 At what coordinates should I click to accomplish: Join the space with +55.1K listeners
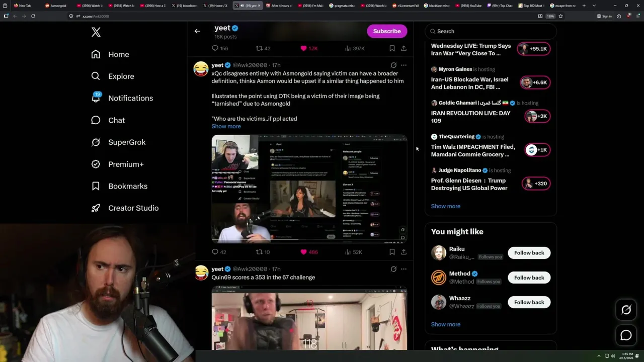pos(534,49)
